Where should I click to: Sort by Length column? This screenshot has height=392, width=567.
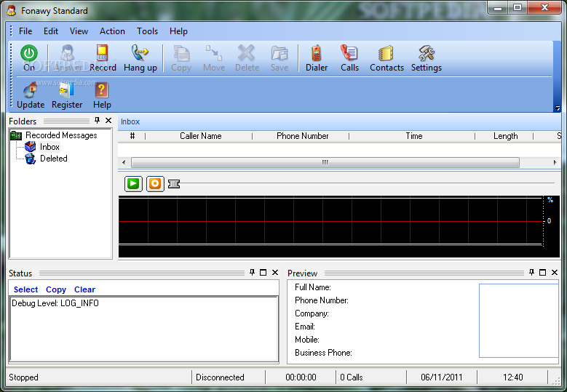[x=504, y=136]
